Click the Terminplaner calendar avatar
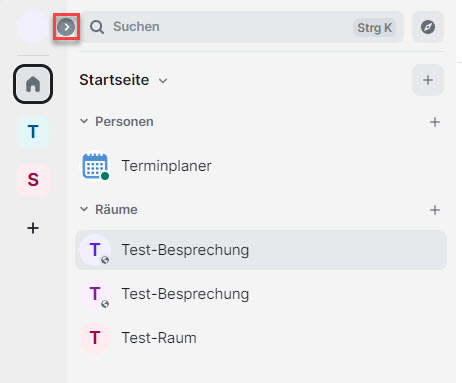462x383 pixels. 95,166
